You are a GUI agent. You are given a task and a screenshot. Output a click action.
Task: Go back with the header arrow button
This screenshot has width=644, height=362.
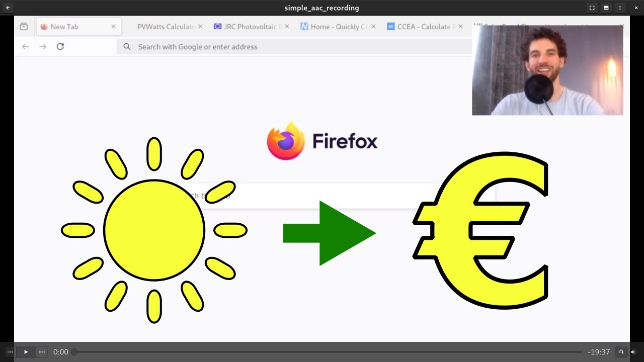8,8
